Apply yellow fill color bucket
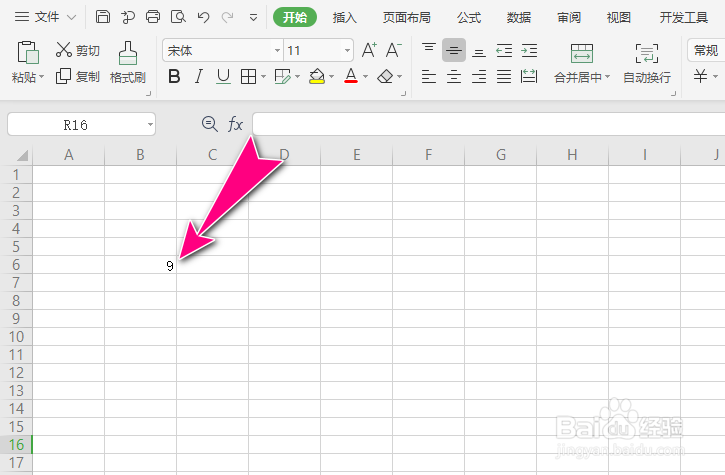725x475 pixels. click(x=317, y=76)
